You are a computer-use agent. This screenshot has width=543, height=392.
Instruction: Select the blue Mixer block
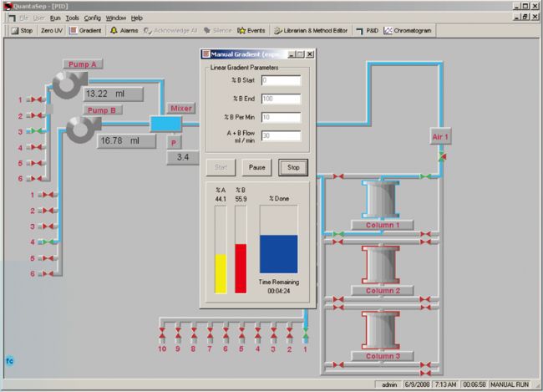(165, 124)
